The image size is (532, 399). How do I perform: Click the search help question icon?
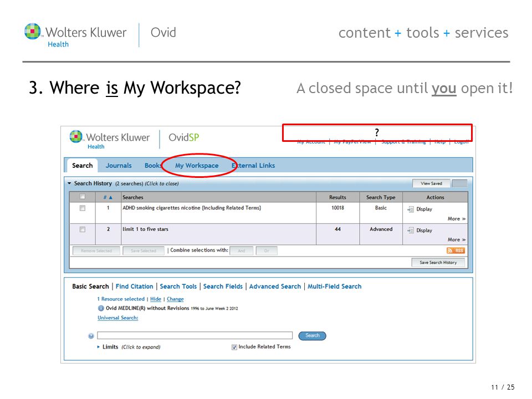(91, 336)
